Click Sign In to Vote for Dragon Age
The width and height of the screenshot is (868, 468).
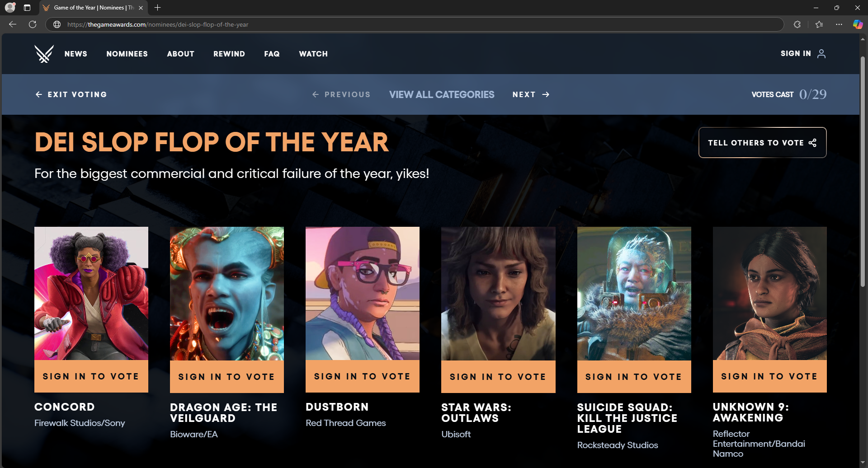click(x=227, y=376)
